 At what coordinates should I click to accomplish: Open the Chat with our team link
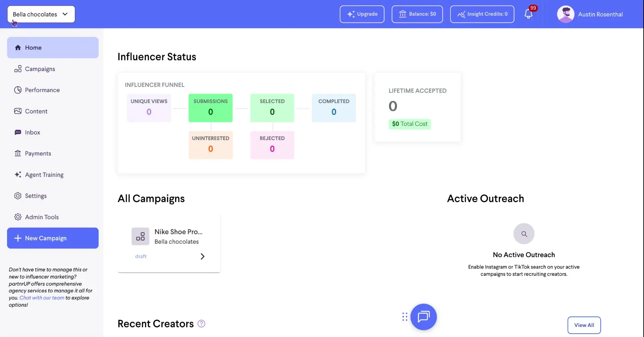tap(42, 297)
